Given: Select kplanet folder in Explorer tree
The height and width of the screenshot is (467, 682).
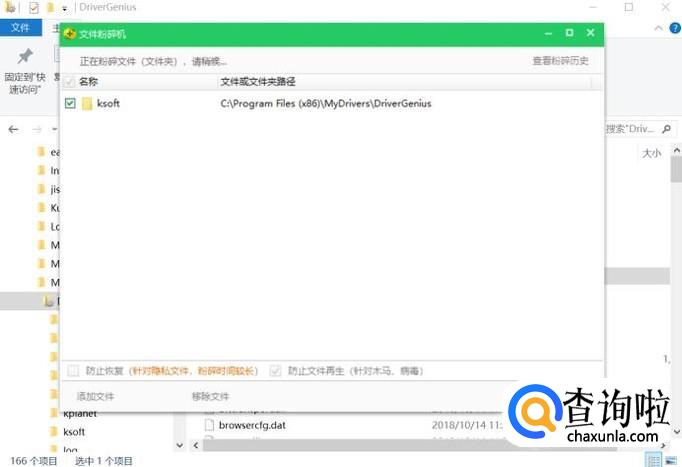Looking at the screenshot, I should pos(80,414).
